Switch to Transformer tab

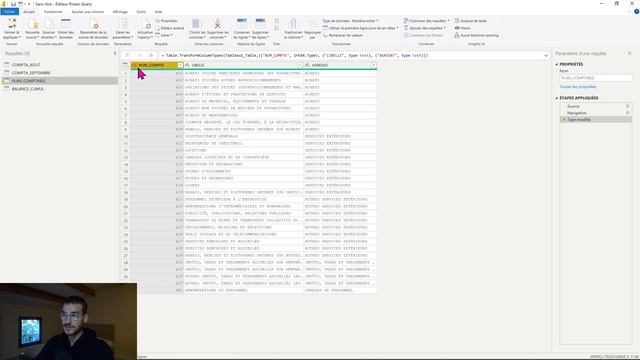(53, 12)
